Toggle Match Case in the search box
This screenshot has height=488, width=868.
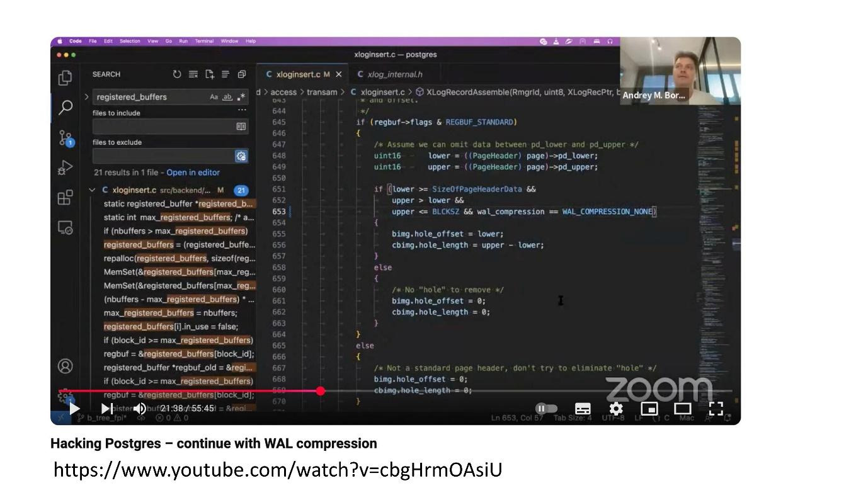(214, 97)
